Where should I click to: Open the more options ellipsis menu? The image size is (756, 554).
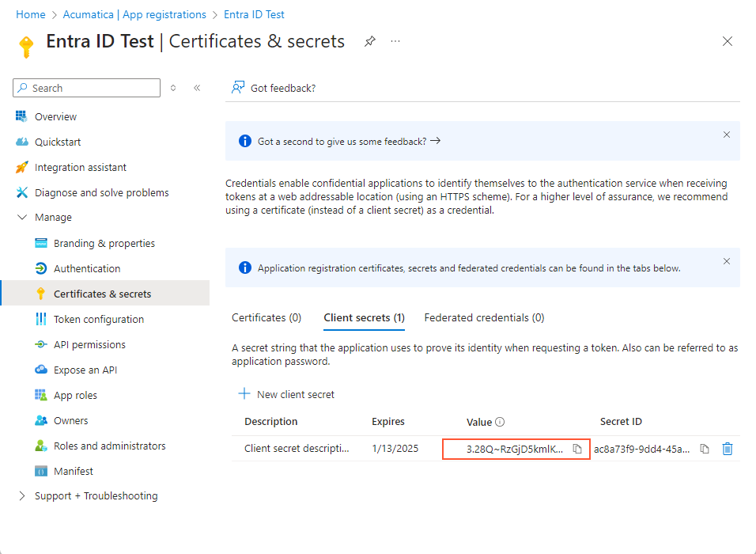click(395, 41)
